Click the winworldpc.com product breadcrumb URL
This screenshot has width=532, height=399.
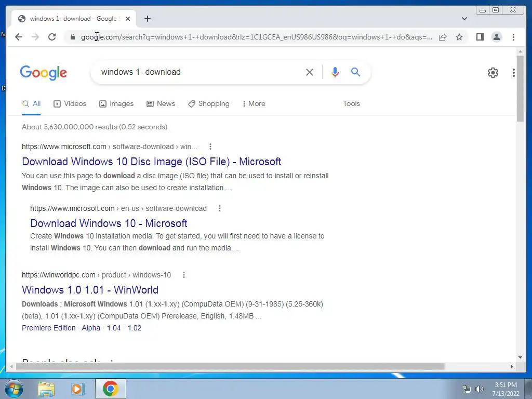pos(96,275)
